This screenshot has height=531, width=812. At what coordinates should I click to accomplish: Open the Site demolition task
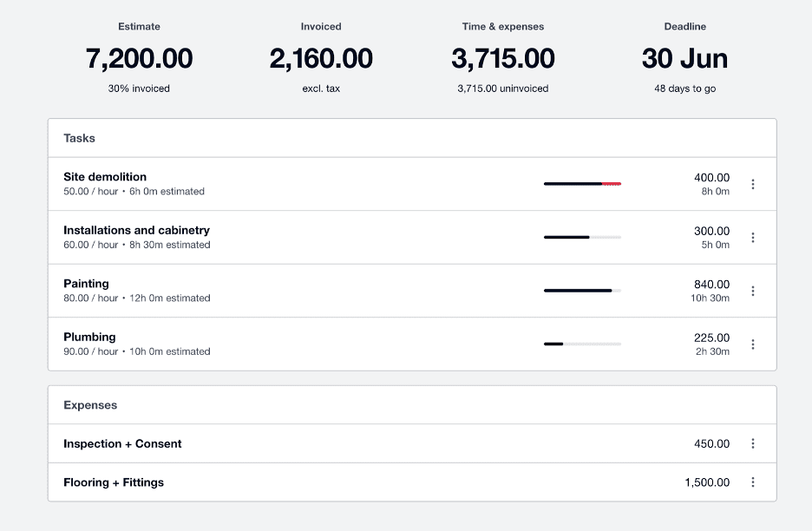[104, 176]
